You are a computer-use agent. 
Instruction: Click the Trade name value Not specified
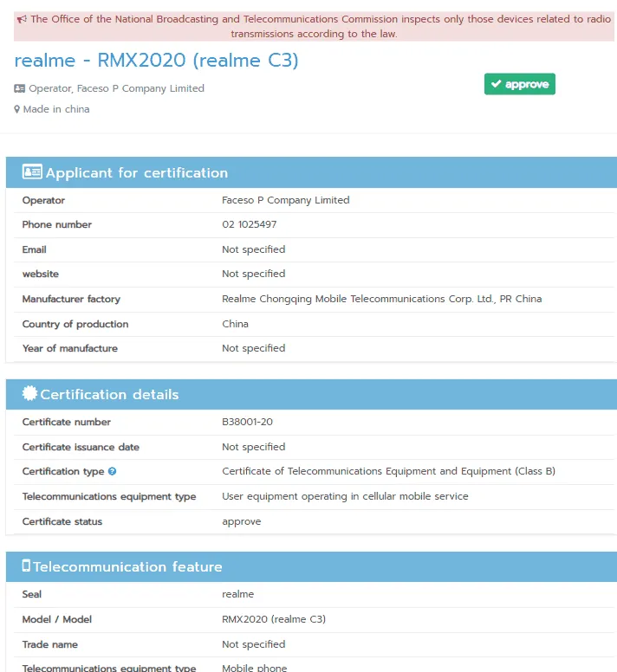[253, 644]
